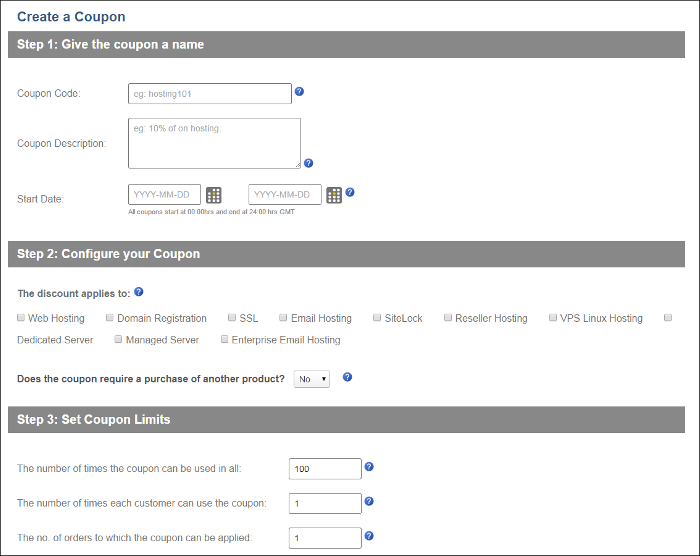Click the help icon beside Coupon Description
The height and width of the screenshot is (556, 700).
click(308, 163)
